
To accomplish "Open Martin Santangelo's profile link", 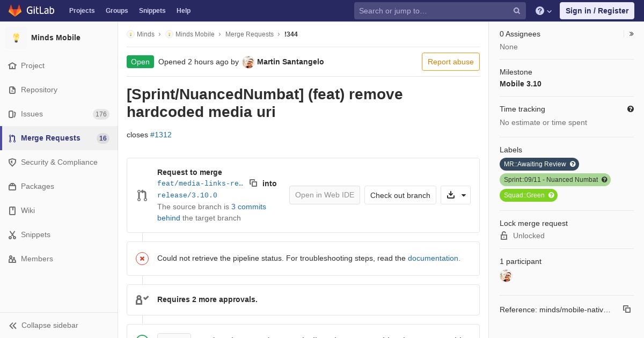I will click(x=290, y=62).
